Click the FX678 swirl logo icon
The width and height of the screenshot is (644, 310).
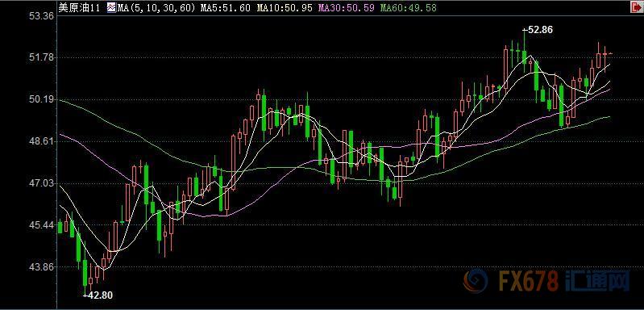tap(476, 281)
